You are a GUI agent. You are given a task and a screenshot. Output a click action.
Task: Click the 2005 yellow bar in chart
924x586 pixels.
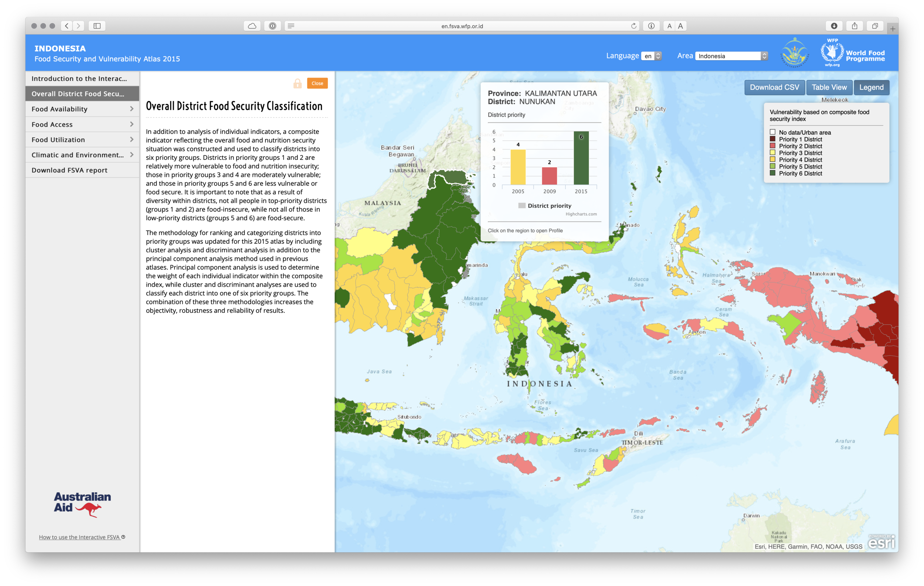(518, 167)
